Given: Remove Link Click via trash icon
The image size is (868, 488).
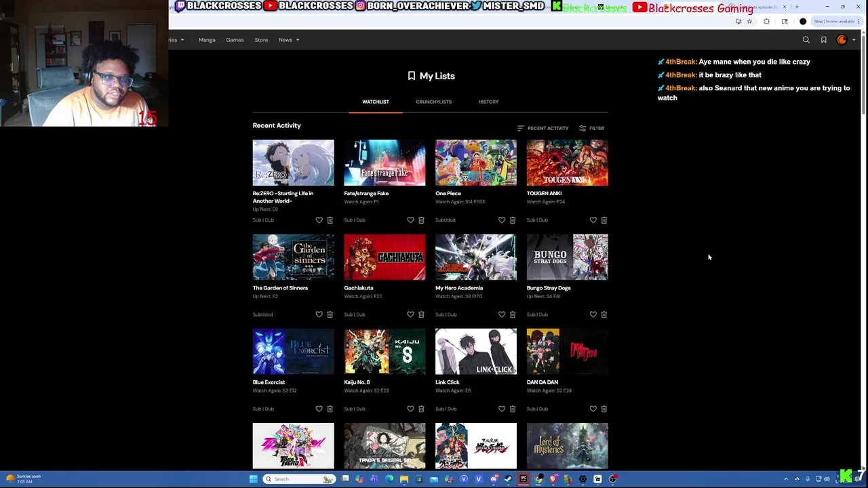Looking at the screenshot, I should (513, 409).
